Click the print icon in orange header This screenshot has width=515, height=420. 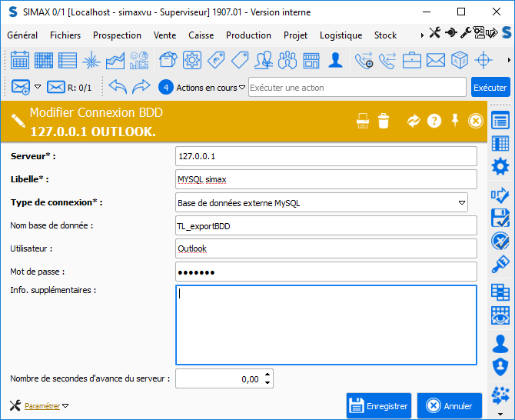click(x=363, y=121)
